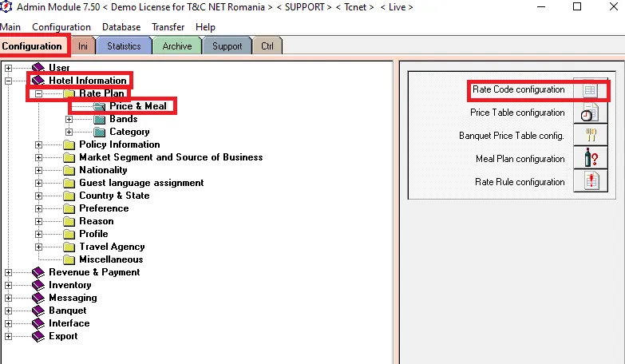This screenshot has width=625, height=364.
Task: Expand the Profile node
Action: [x=38, y=234]
